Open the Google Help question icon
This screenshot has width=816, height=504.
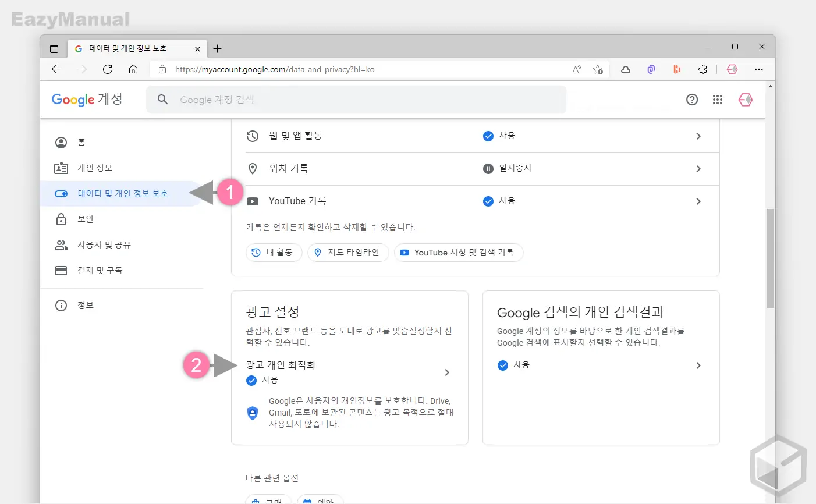(x=692, y=100)
